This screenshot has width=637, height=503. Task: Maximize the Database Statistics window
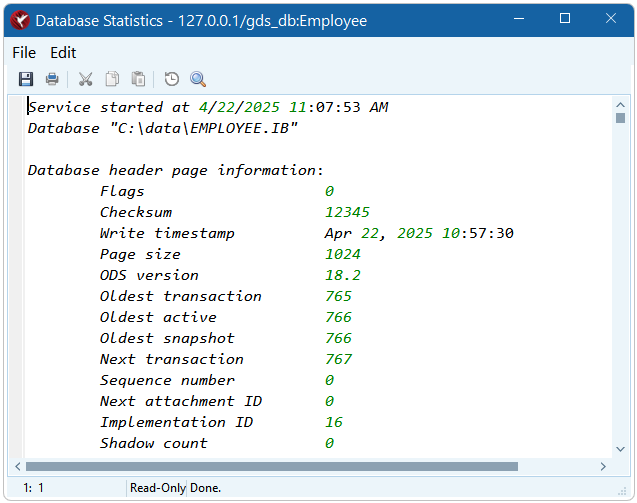(565, 19)
